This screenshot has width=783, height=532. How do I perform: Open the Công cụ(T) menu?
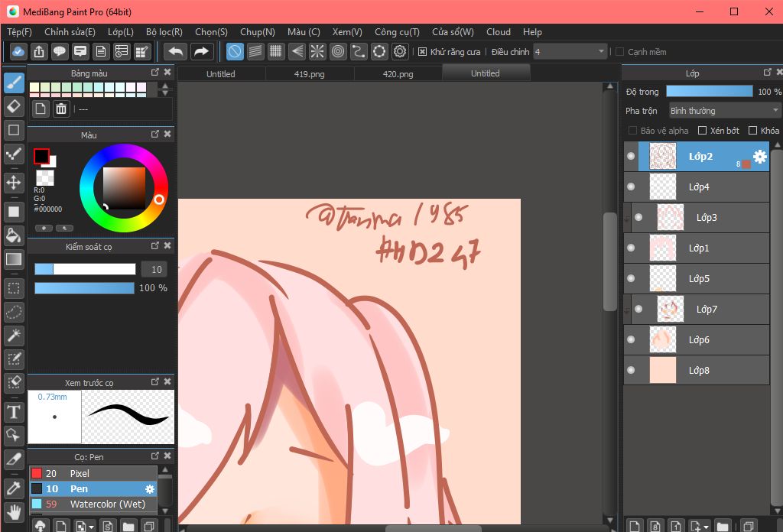coord(398,32)
